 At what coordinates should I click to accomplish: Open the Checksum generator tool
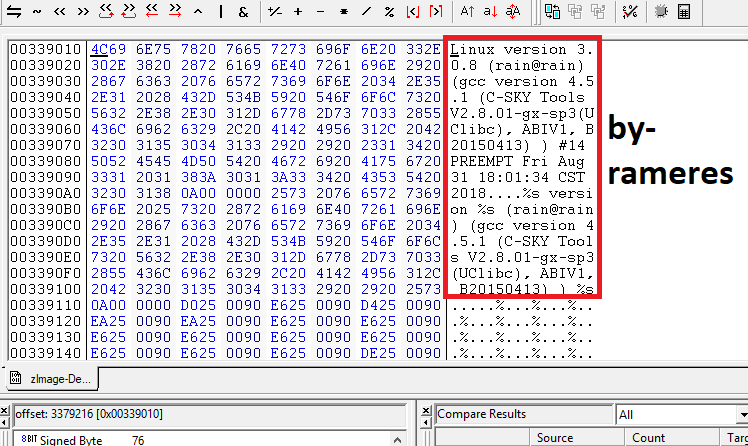[630, 11]
